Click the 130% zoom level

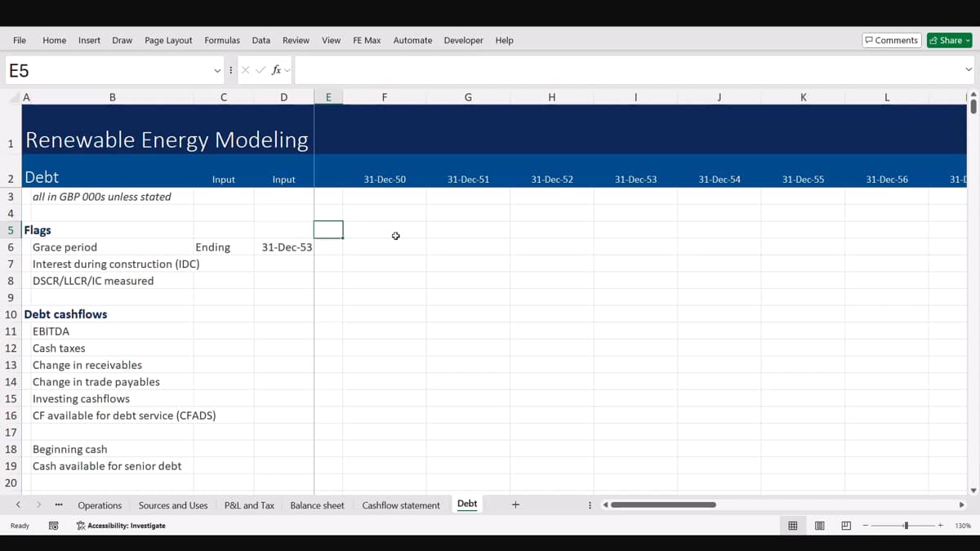coord(963,526)
